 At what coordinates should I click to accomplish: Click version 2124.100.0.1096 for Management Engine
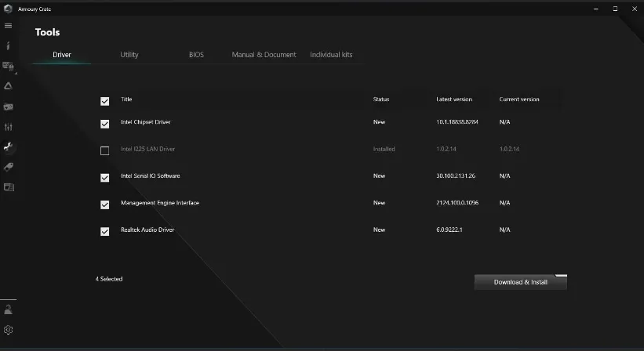tap(457, 203)
